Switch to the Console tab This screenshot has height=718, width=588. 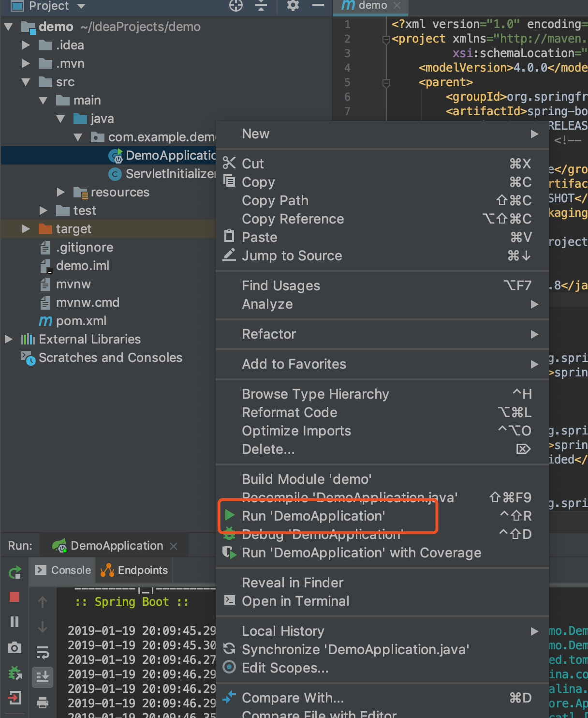tap(63, 570)
